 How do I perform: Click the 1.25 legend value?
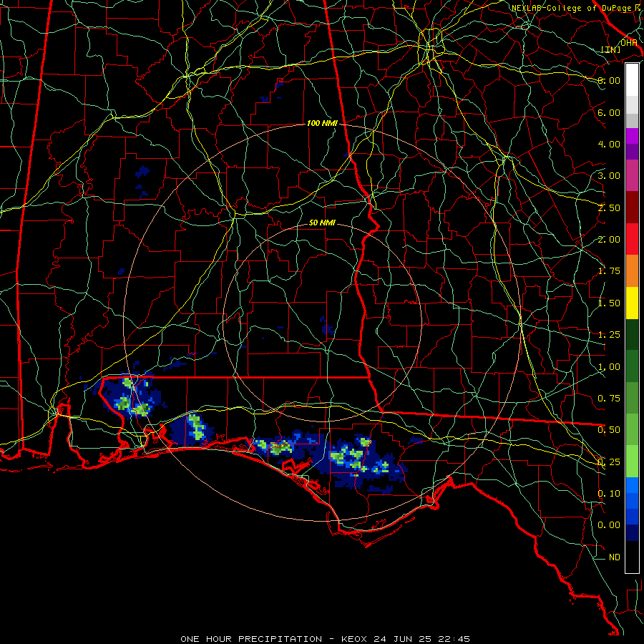pos(609,335)
